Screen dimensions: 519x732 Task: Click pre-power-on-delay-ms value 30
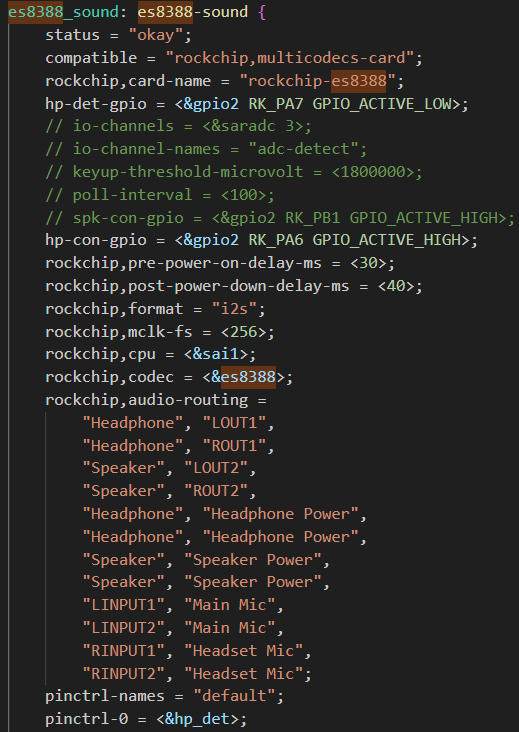368,263
